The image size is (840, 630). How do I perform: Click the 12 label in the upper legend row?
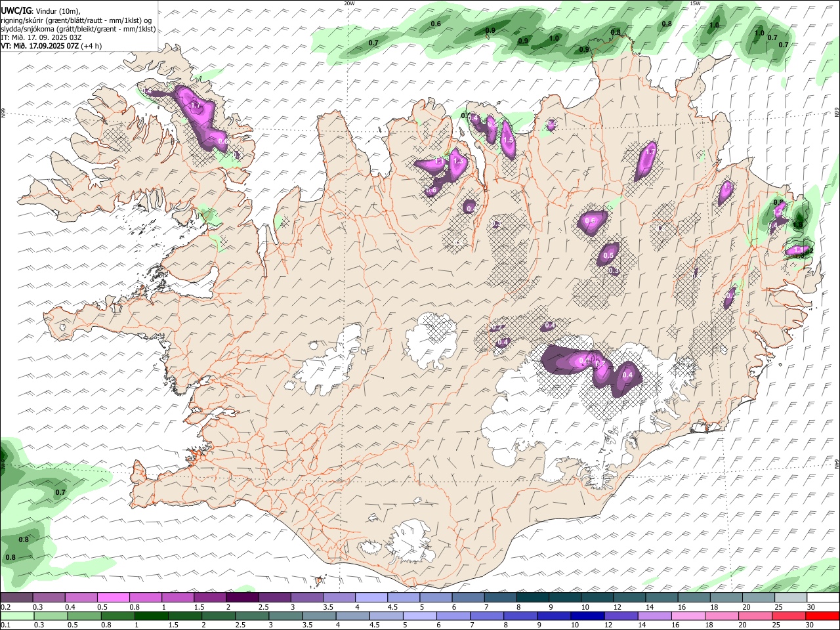[617, 607]
